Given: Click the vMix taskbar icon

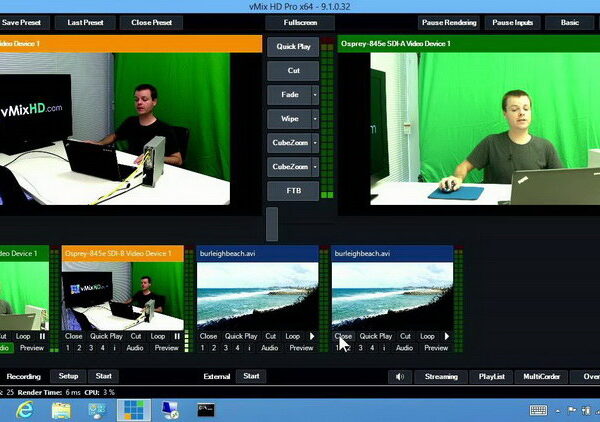Looking at the screenshot, I should (134, 410).
